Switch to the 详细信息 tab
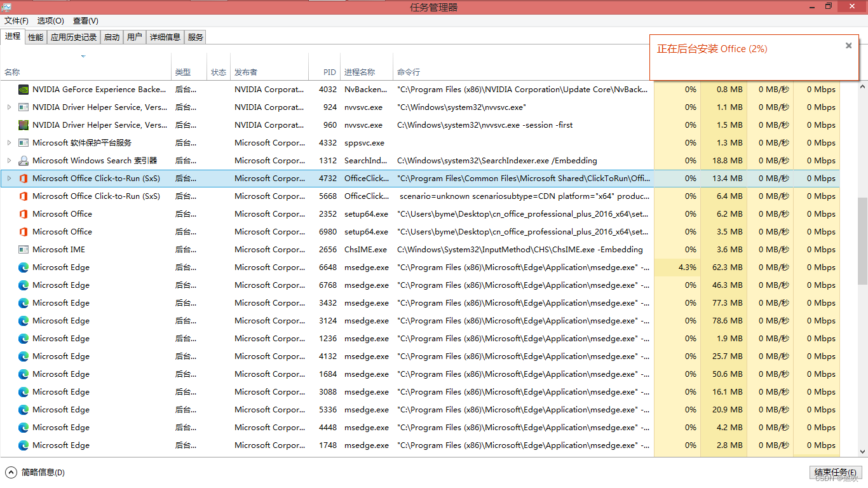Viewport: 868px width, 488px height. (x=165, y=37)
